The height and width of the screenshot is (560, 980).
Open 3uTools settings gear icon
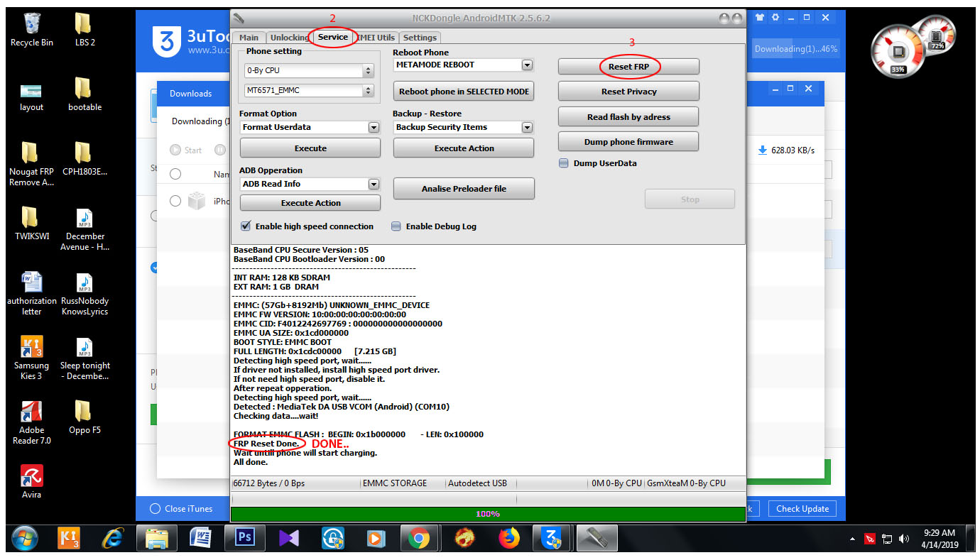[775, 17]
